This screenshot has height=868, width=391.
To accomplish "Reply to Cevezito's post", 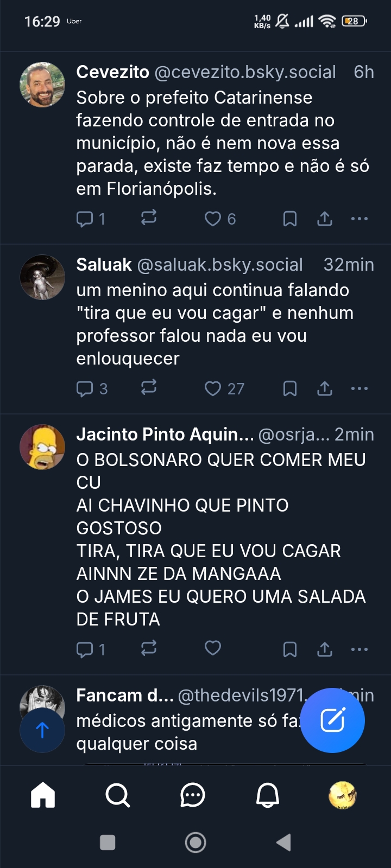I will [85, 219].
